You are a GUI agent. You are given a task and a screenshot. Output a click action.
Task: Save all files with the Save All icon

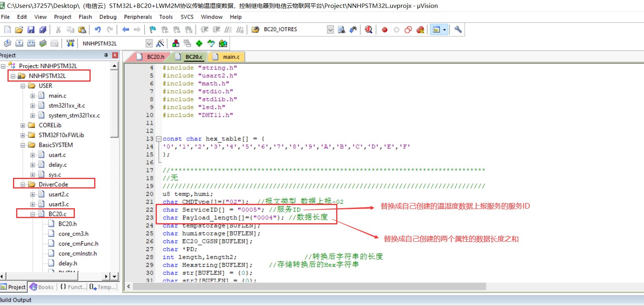43,30
